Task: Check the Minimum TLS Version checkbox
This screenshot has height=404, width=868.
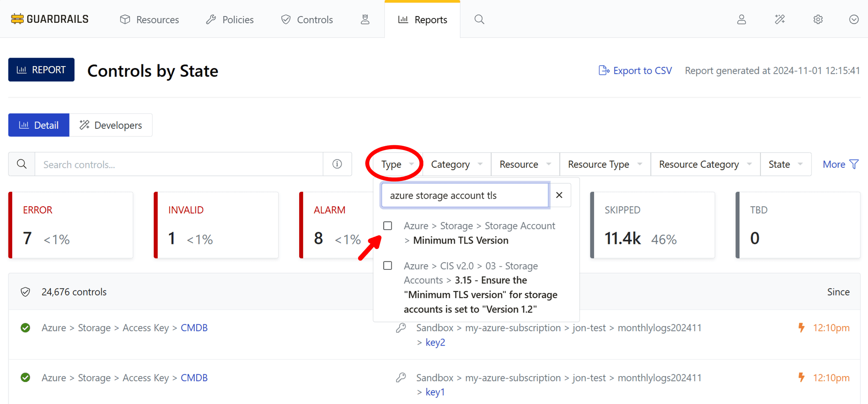Action: [387, 226]
